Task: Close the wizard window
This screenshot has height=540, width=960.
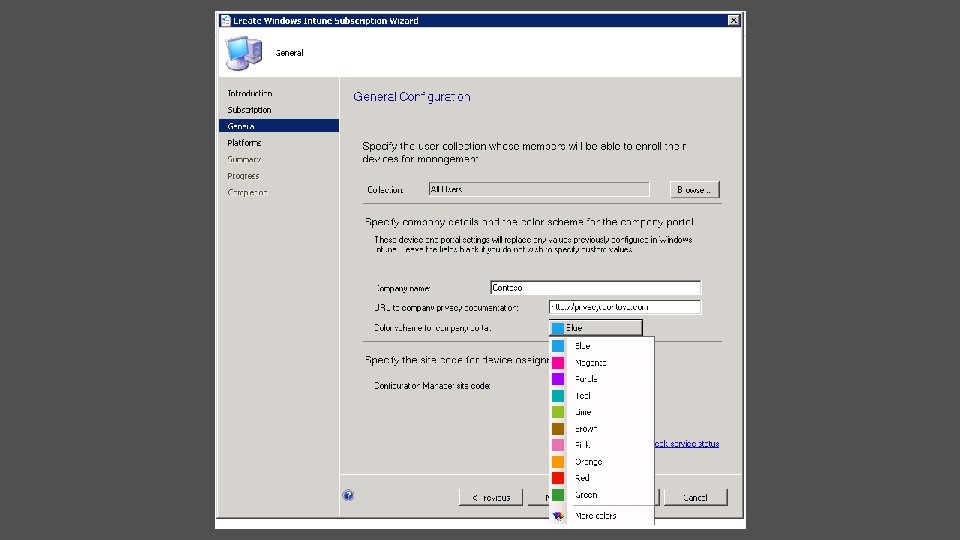Action: (x=733, y=20)
